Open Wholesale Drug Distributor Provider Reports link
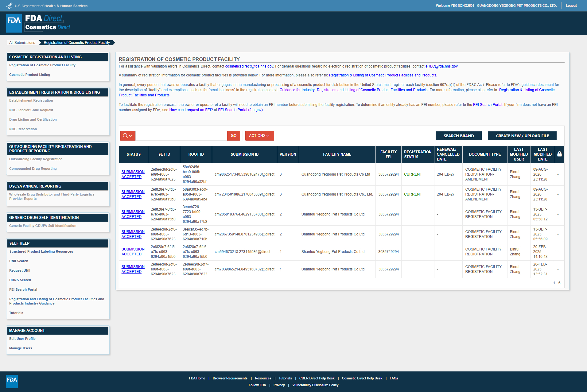This screenshot has width=587, height=392. (52, 196)
